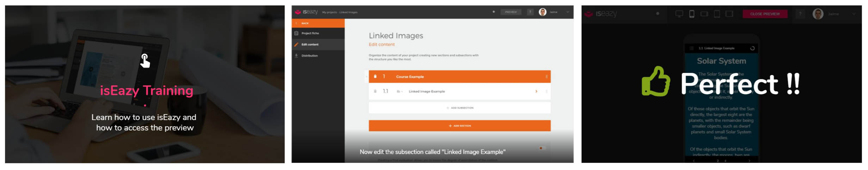Pick landscape tablet preview icon
868x170 pixels.
(729, 14)
